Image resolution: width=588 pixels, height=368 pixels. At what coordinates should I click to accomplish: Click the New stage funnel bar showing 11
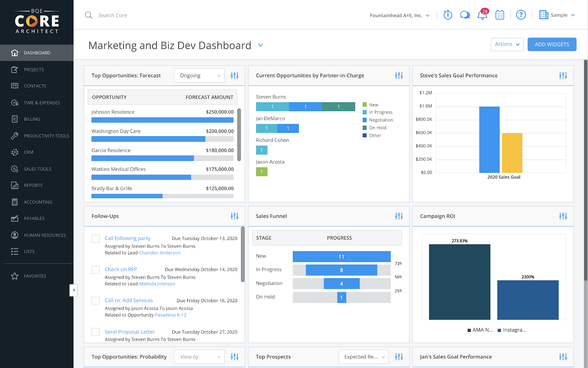click(341, 256)
